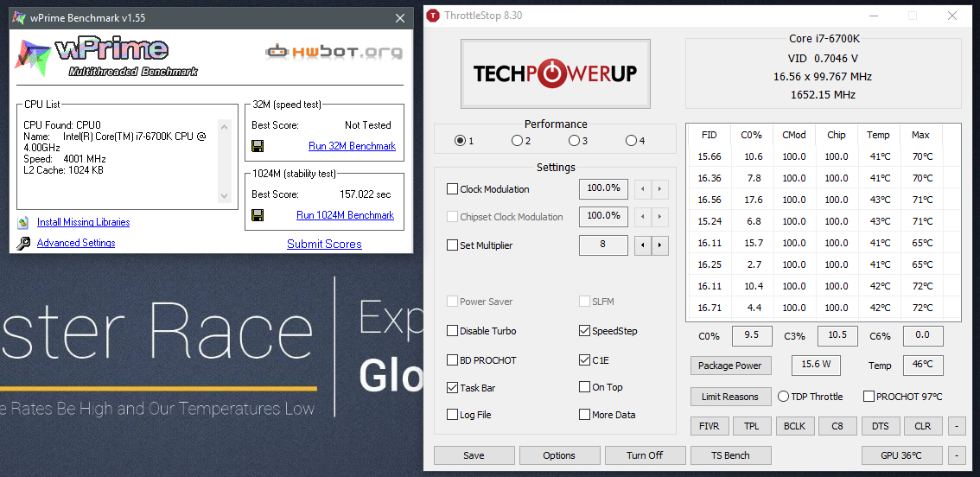Click the Set Multiplier value field showing 8

click(x=603, y=245)
